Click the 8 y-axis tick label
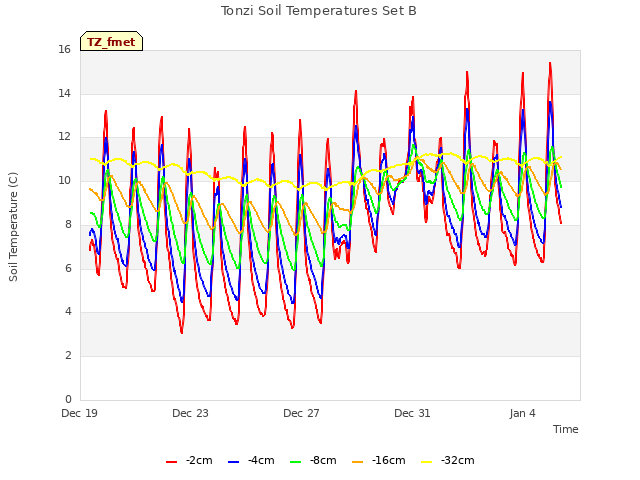640x480 pixels. pyautogui.click(x=68, y=224)
